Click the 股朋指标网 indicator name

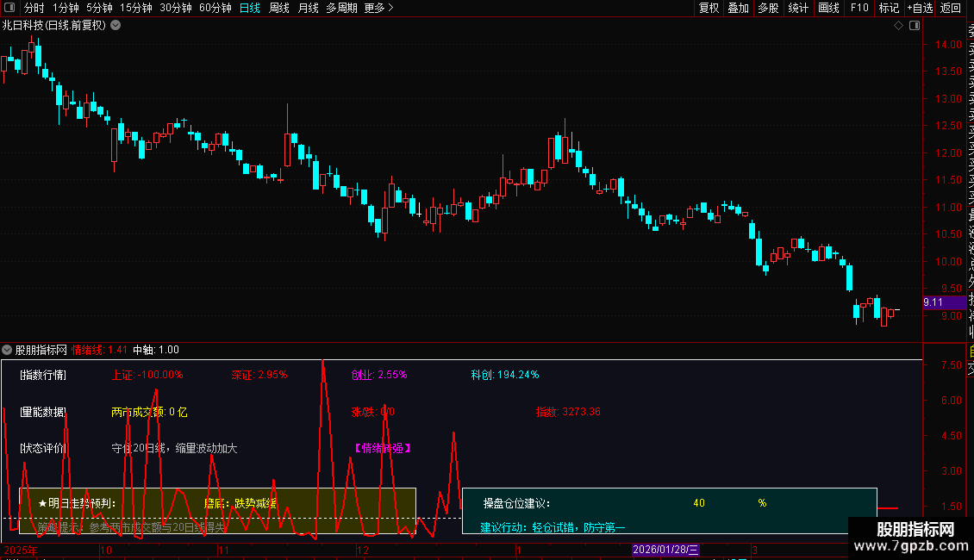(x=41, y=350)
